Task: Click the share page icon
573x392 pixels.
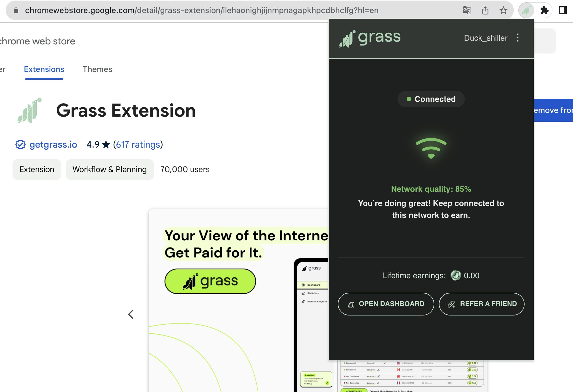Action: coord(485,11)
